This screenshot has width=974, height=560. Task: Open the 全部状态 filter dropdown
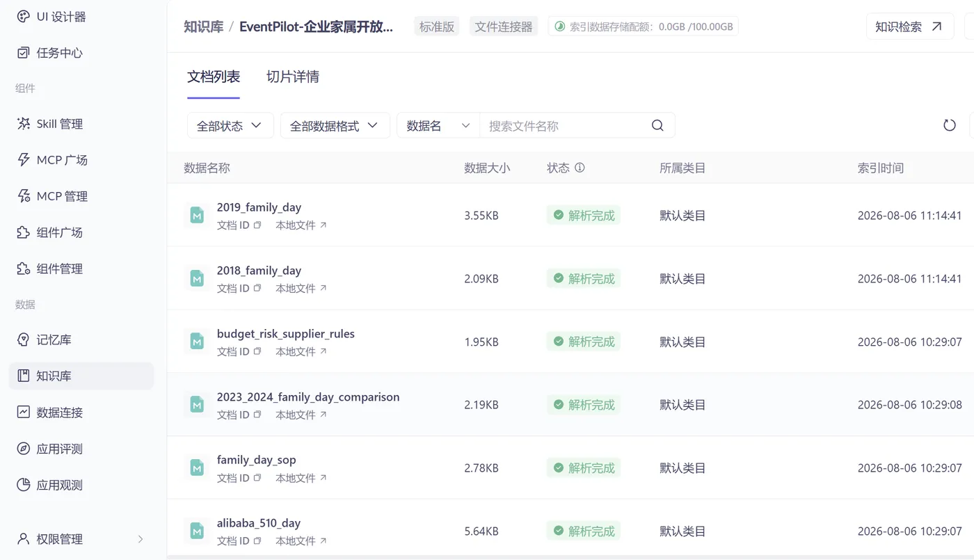point(230,126)
